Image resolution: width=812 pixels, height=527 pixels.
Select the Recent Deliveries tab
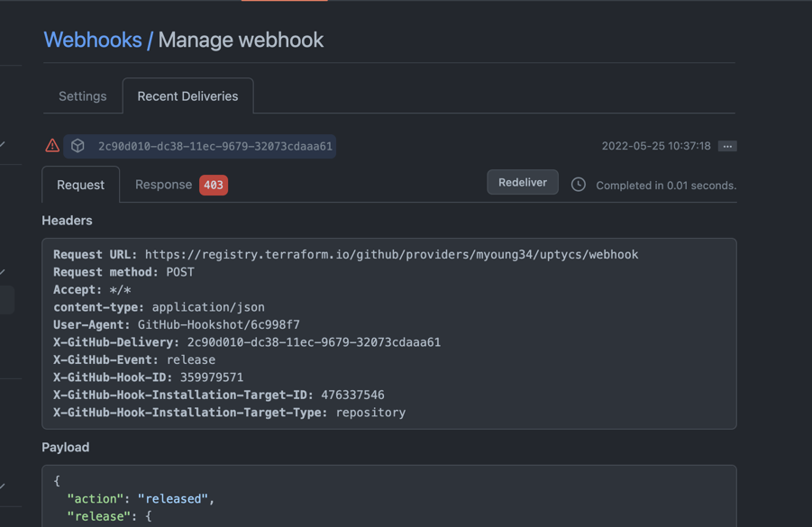[187, 96]
